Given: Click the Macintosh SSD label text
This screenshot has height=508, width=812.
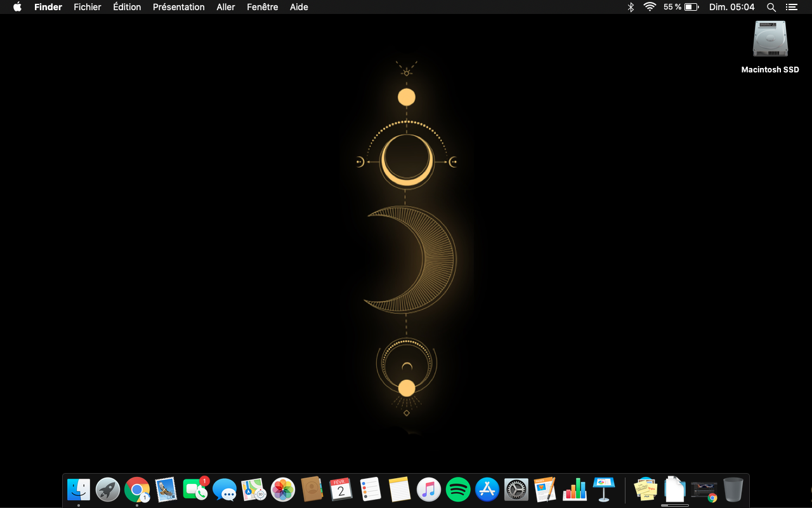Looking at the screenshot, I should click(770, 70).
